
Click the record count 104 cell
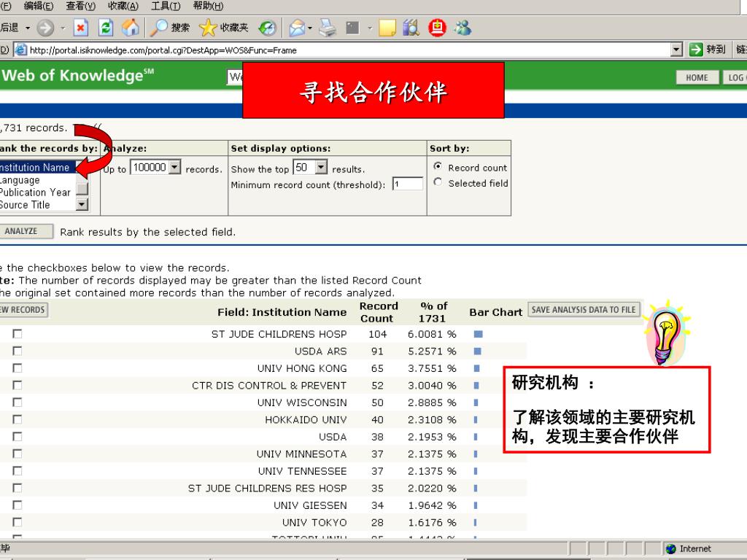point(377,334)
